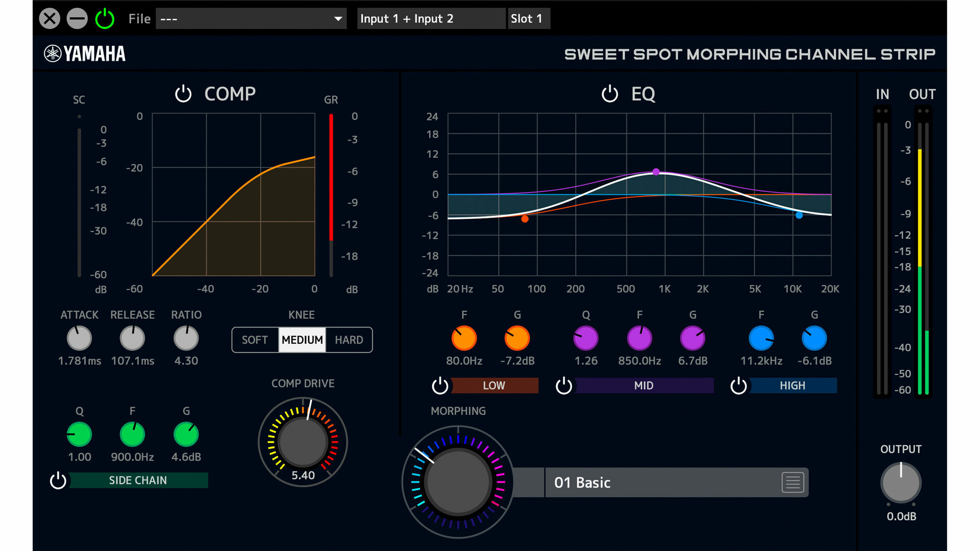Viewport: 980px width, 551px height.
Task: Click the HIGH band blue G knob
Action: [x=814, y=338]
